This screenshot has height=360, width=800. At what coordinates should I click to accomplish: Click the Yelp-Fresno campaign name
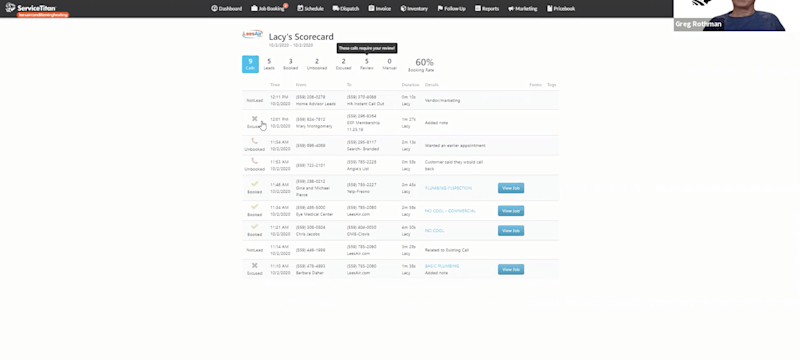coord(358,191)
